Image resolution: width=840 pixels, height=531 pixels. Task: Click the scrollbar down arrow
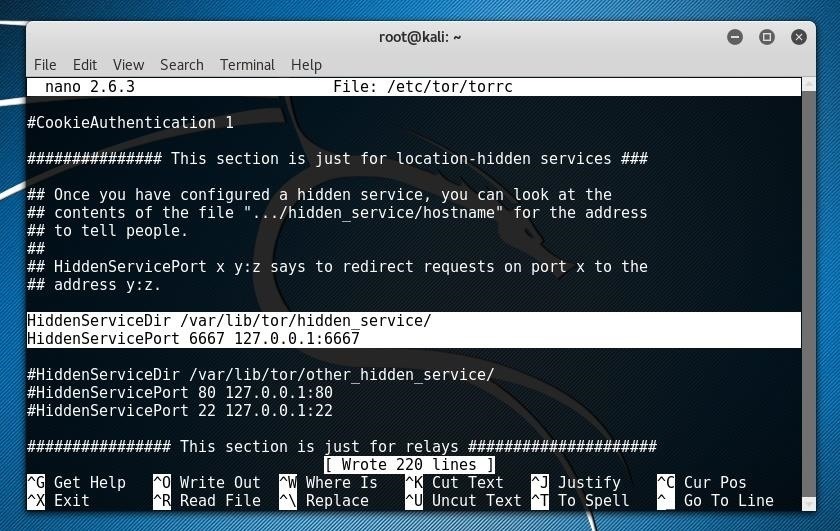(809, 504)
